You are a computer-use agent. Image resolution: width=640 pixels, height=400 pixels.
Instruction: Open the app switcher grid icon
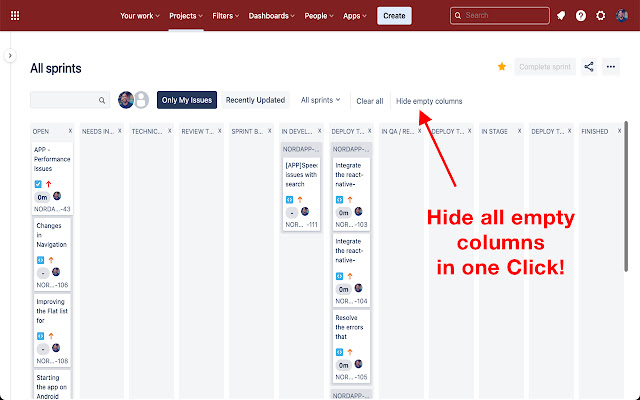[14, 16]
